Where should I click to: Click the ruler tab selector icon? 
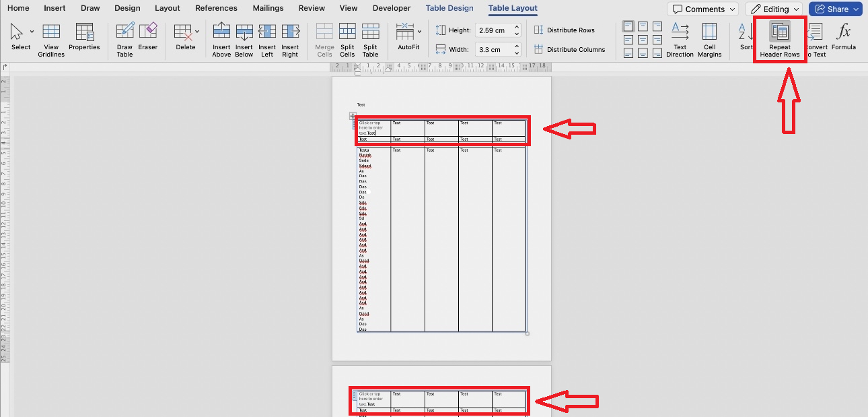(5, 67)
